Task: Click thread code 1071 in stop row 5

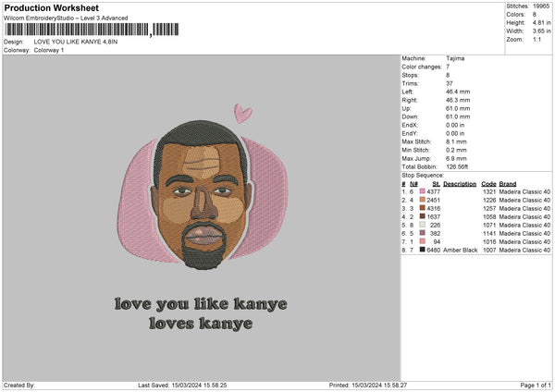Action: (489, 225)
